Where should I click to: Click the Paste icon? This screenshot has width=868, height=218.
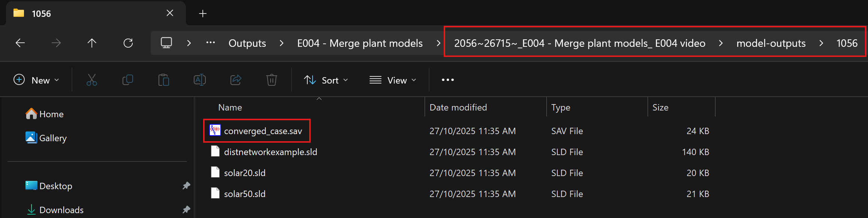tap(164, 80)
